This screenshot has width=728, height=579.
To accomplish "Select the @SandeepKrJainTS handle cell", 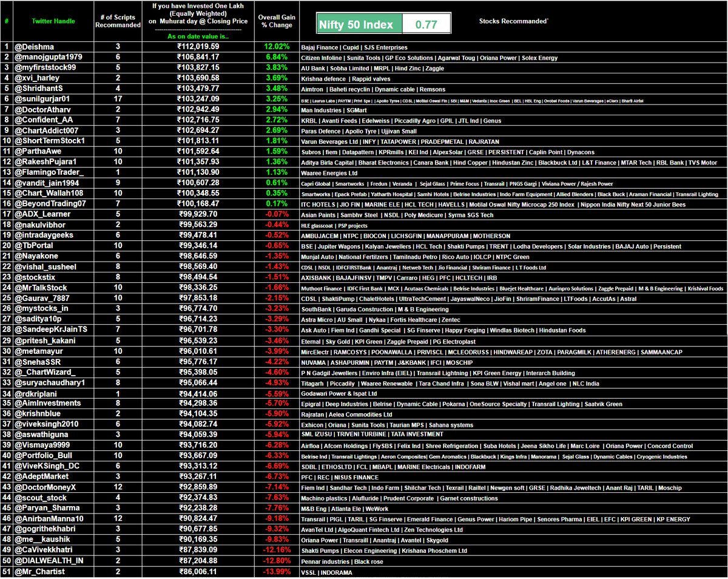I will (x=53, y=330).
